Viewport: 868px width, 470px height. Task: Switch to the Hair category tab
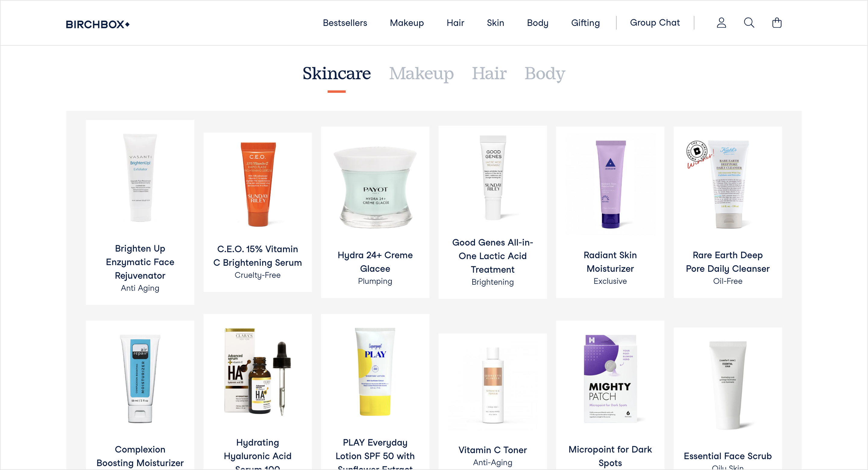[489, 74]
